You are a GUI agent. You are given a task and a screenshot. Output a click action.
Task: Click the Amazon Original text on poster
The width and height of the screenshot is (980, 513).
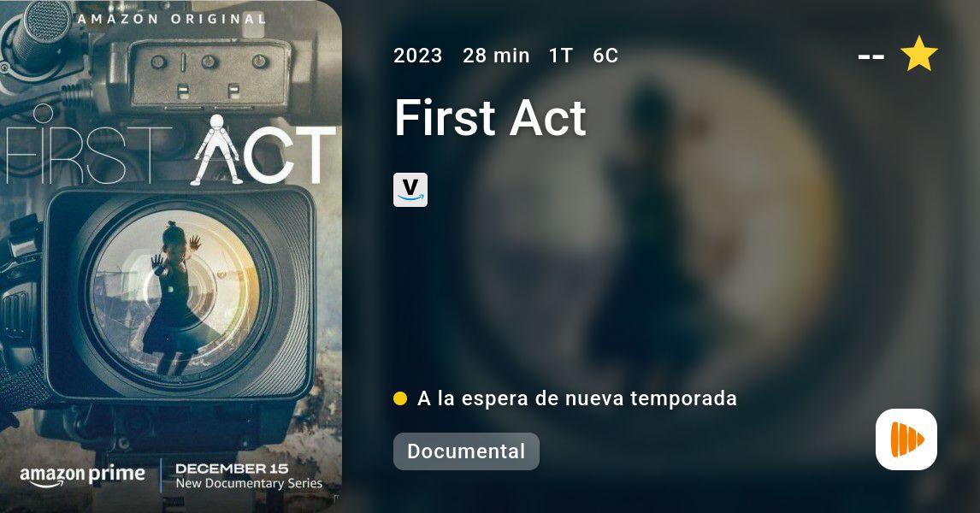pyautogui.click(x=171, y=19)
